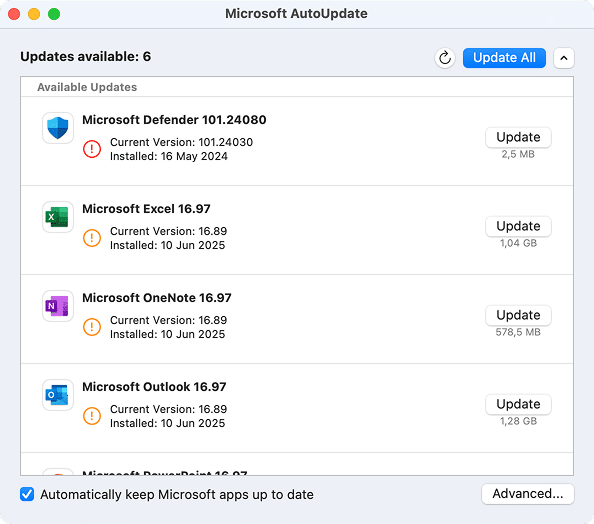Click the 1,04 GB size label

(518, 243)
